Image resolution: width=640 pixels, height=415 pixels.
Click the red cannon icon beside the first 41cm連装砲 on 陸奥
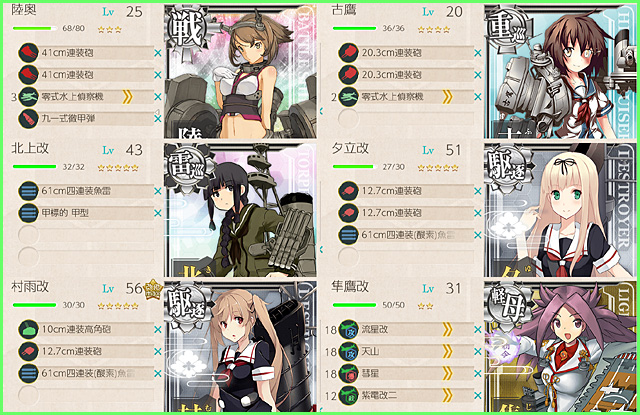pos(28,53)
